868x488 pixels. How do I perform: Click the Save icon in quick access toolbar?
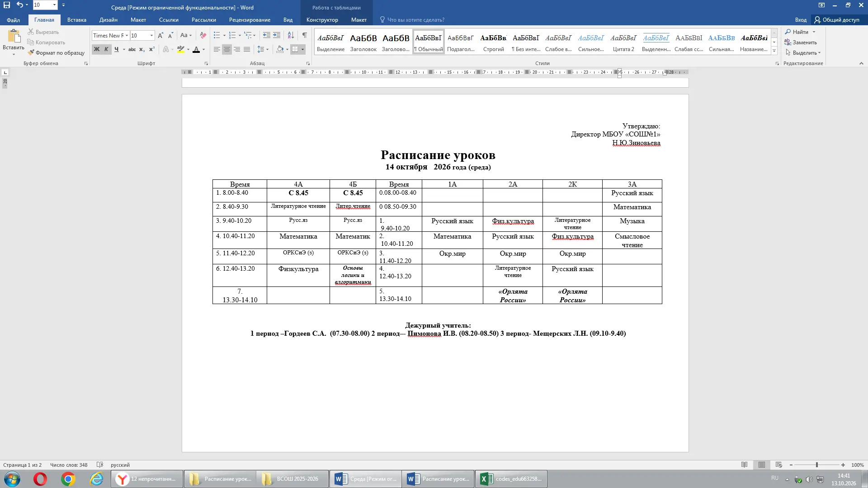click(7, 5)
